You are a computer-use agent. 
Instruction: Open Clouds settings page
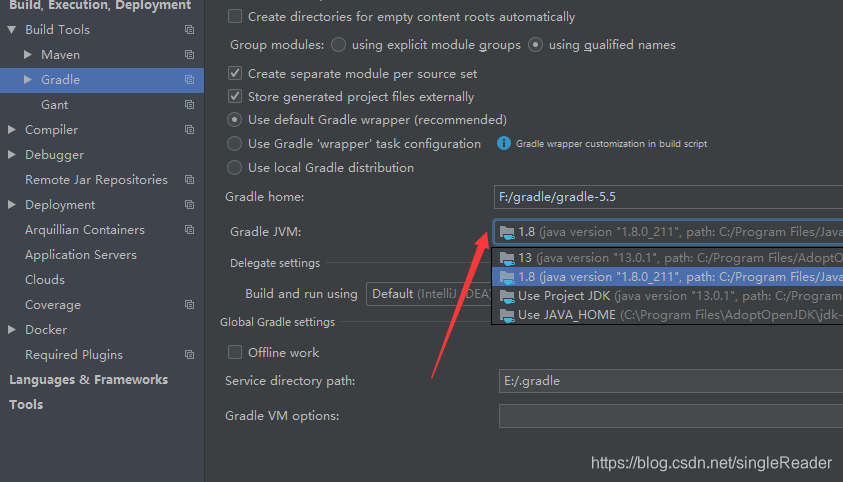(45, 279)
